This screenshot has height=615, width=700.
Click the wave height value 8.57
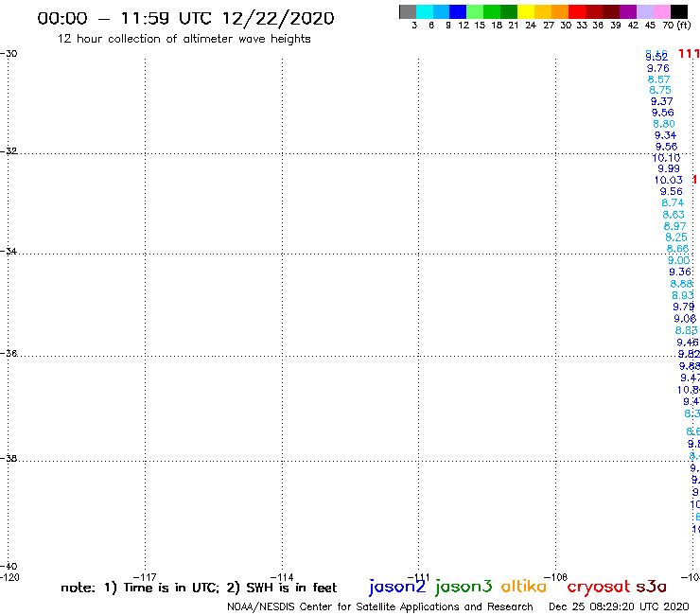coord(659,79)
